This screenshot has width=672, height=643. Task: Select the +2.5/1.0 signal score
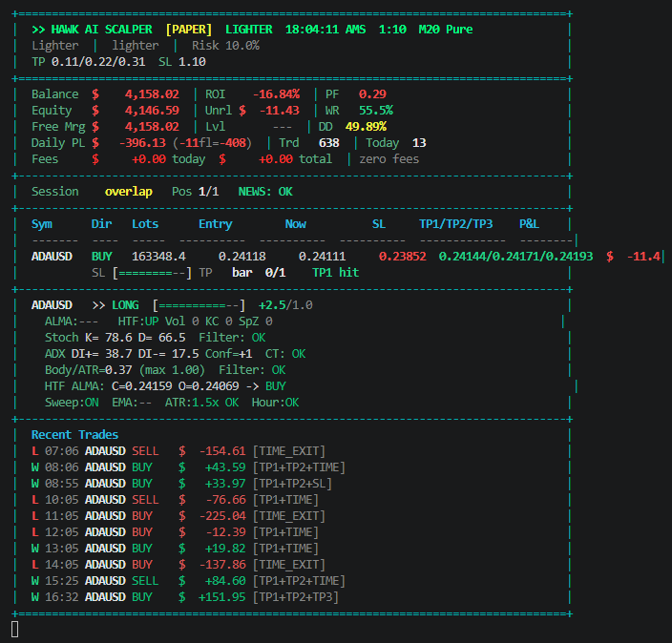[x=285, y=305]
